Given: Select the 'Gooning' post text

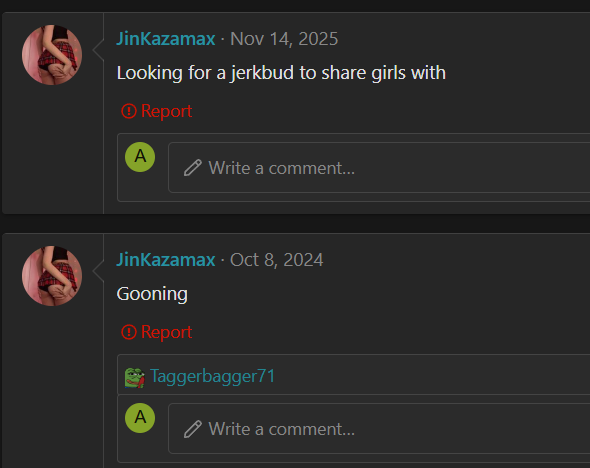Looking at the screenshot, I should tap(152, 294).
